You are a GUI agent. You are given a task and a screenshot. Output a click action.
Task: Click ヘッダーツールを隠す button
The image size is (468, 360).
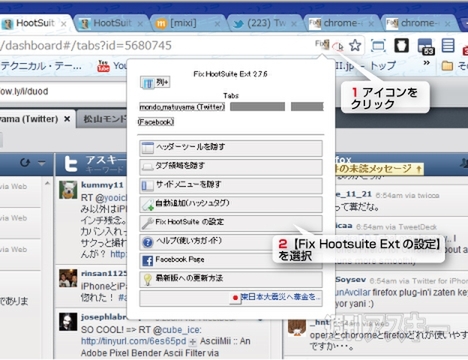coord(231,148)
